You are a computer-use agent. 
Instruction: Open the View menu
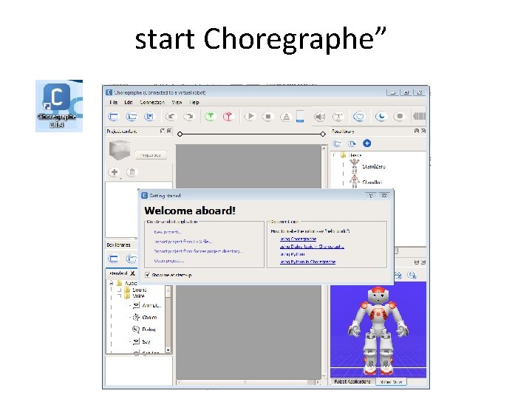[x=177, y=102]
